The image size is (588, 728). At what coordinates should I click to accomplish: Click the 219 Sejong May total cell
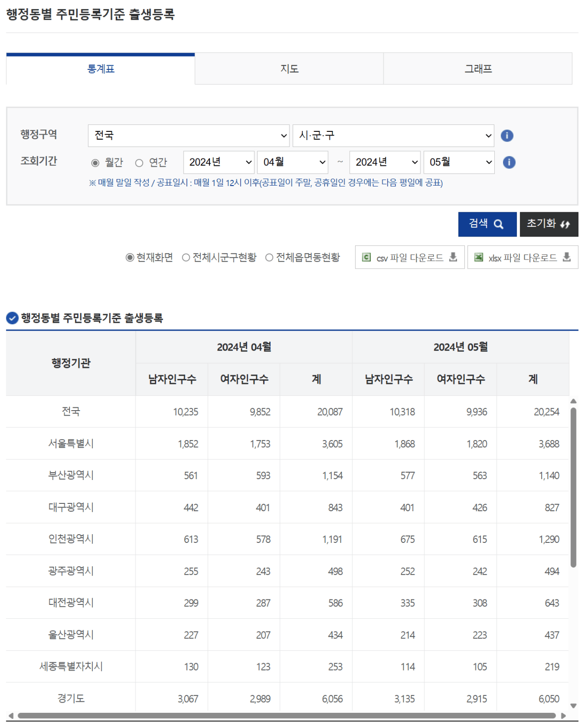pyautogui.click(x=533, y=667)
